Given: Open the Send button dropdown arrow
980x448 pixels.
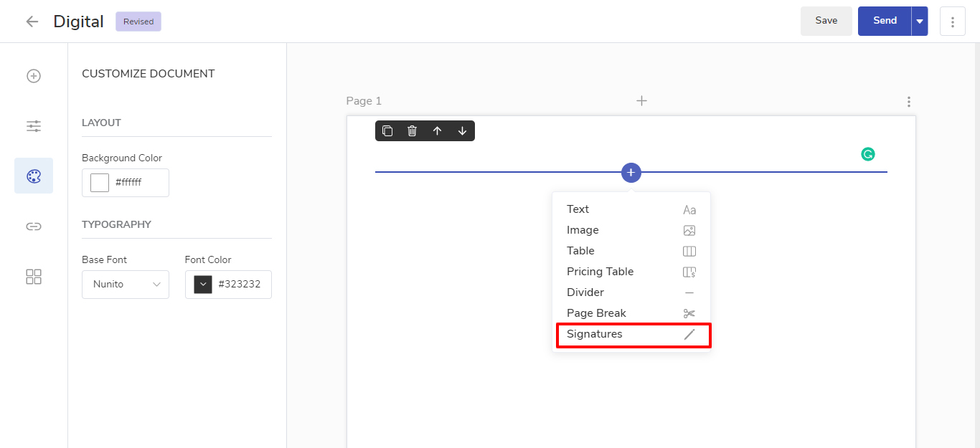Looking at the screenshot, I should [x=919, y=22].
